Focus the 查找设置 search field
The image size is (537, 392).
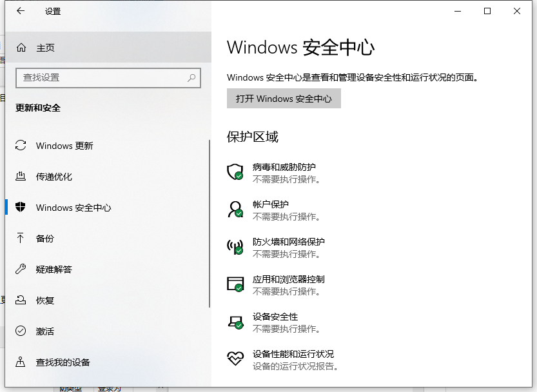(x=108, y=78)
